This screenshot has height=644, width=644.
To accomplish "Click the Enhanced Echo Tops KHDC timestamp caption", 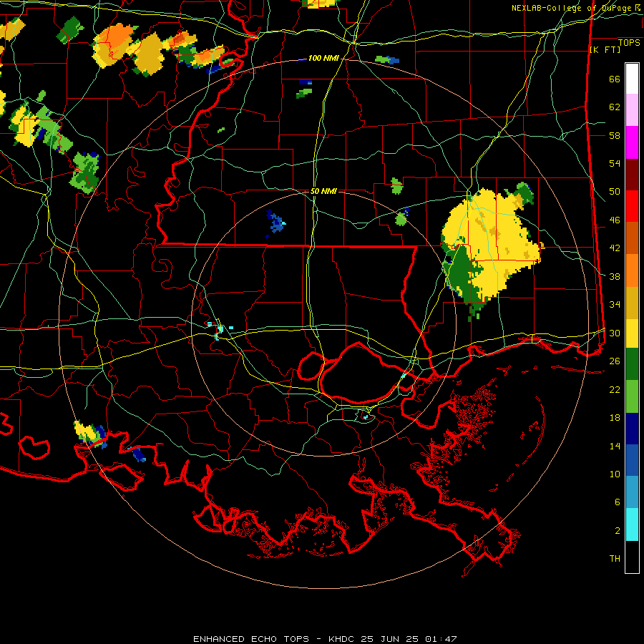I will coord(324,639).
